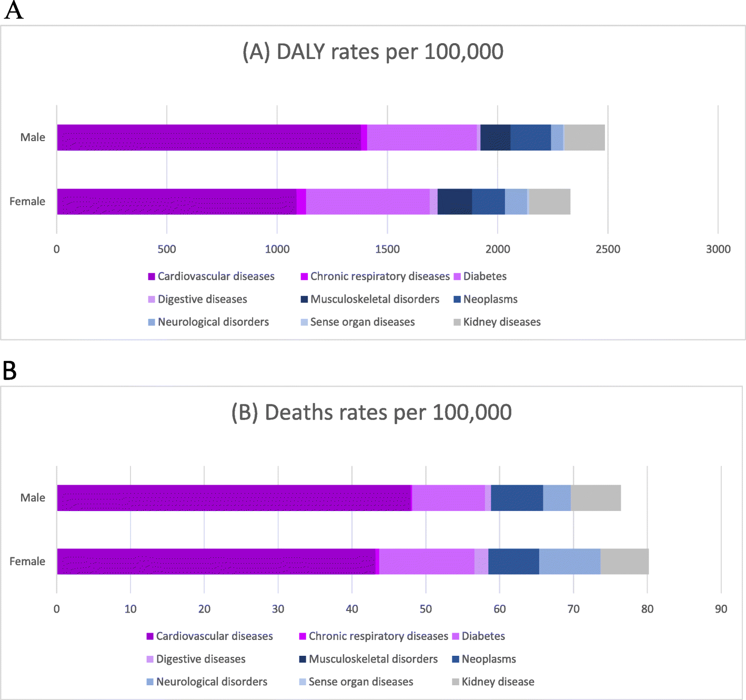This screenshot has width=746, height=700.
Task: Click the 'Male' axis label in the Deaths chart
Action: 33,498
